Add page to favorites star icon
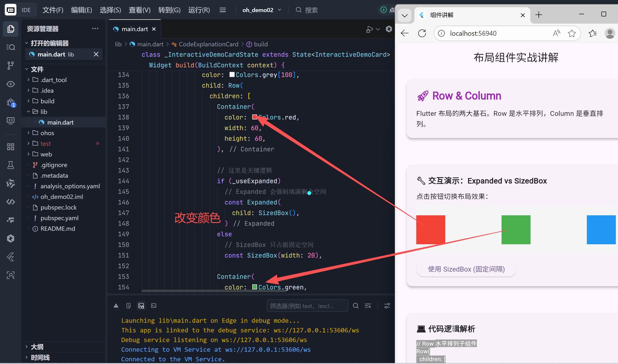This screenshot has width=618, height=364. (x=572, y=33)
